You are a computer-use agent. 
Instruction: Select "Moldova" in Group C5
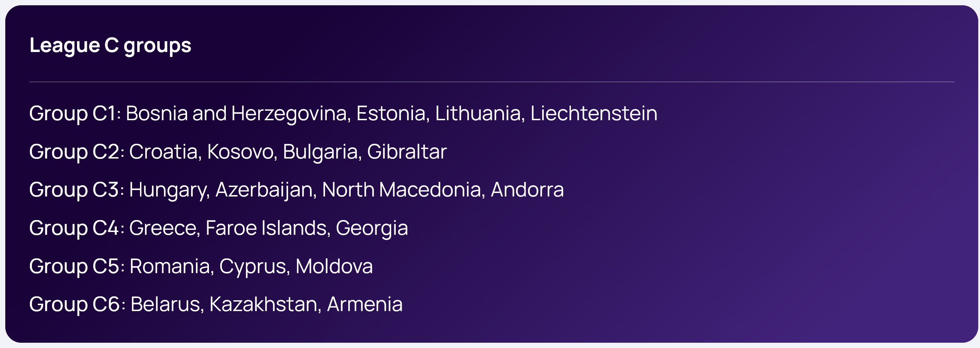click(334, 266)
